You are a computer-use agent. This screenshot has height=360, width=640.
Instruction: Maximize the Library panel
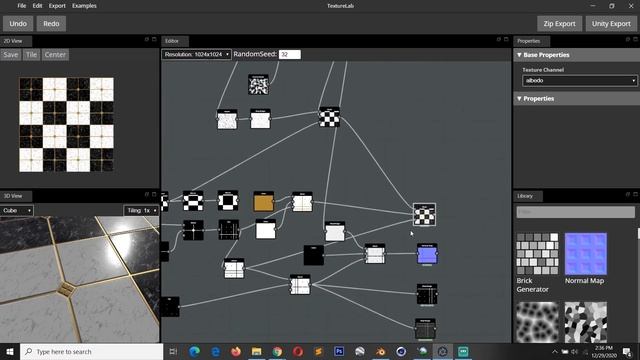[x=636, y=195]
